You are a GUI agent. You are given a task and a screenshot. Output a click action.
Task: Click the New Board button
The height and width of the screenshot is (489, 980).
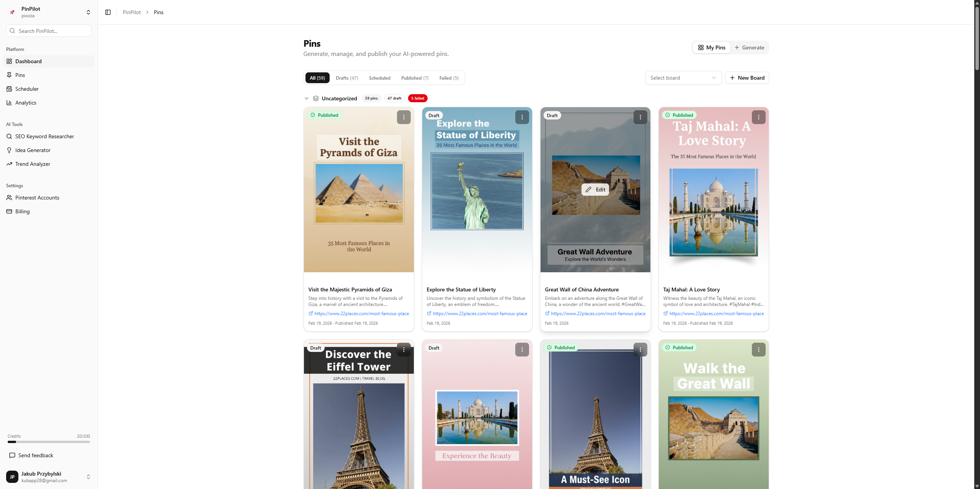click(747, 78)
